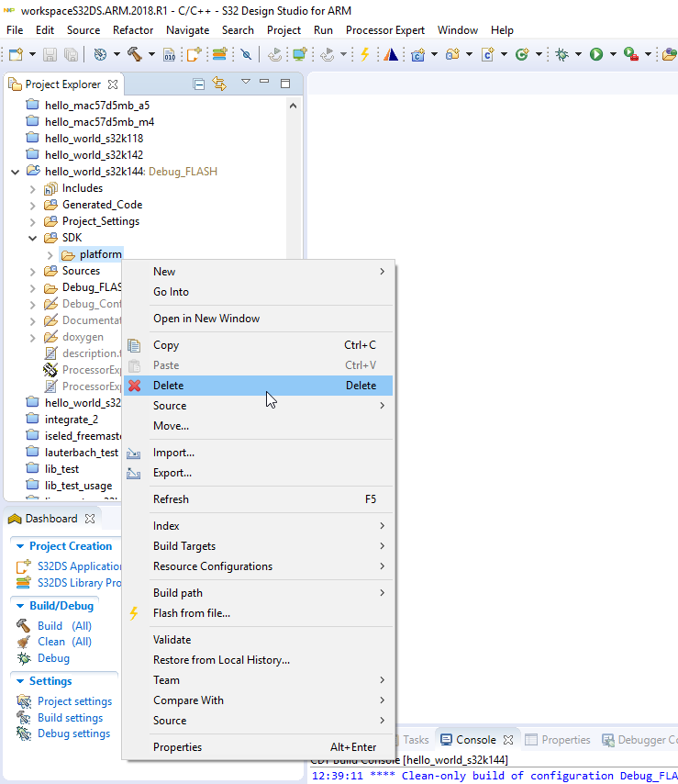Click Build (All) dashboard link
Screen dimensions: 678x784
pyautogui.click(x=64, y=625)
